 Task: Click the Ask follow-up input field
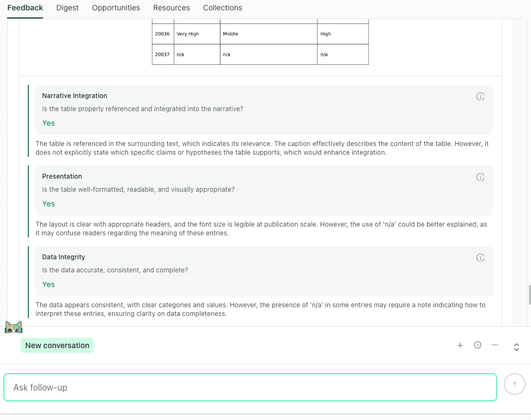251,387
